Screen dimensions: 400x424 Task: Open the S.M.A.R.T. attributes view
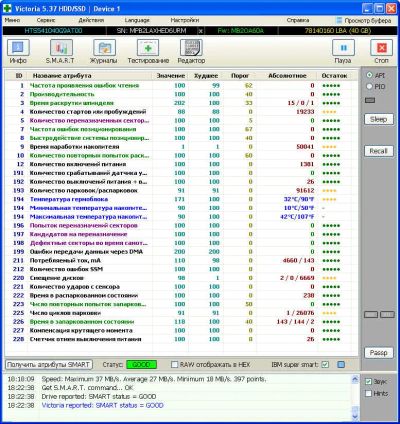click(x=61, y=52)
